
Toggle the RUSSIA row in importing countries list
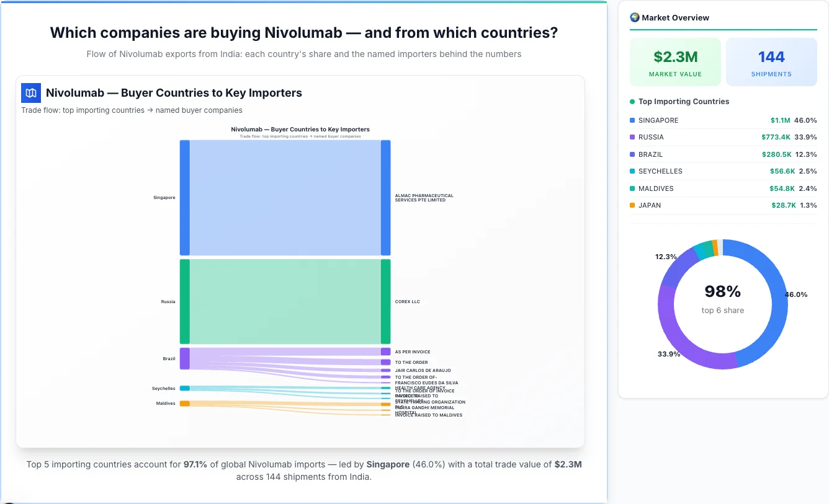(x=723, y=137)
